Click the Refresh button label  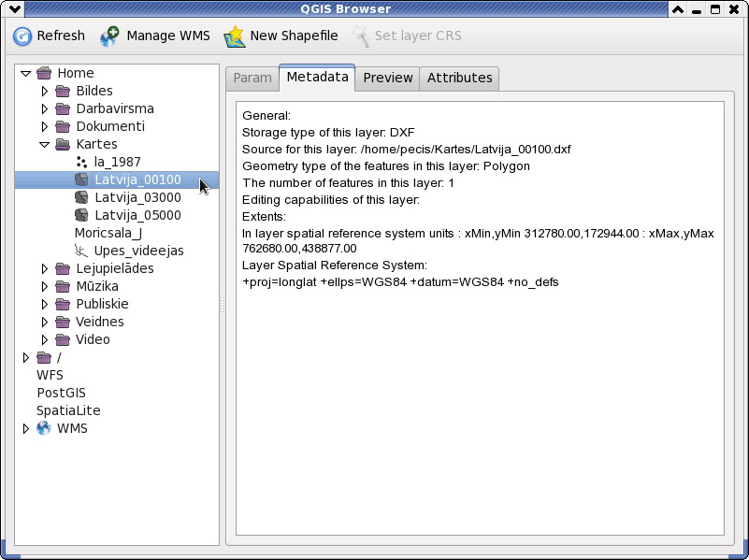tap(61, 36)
